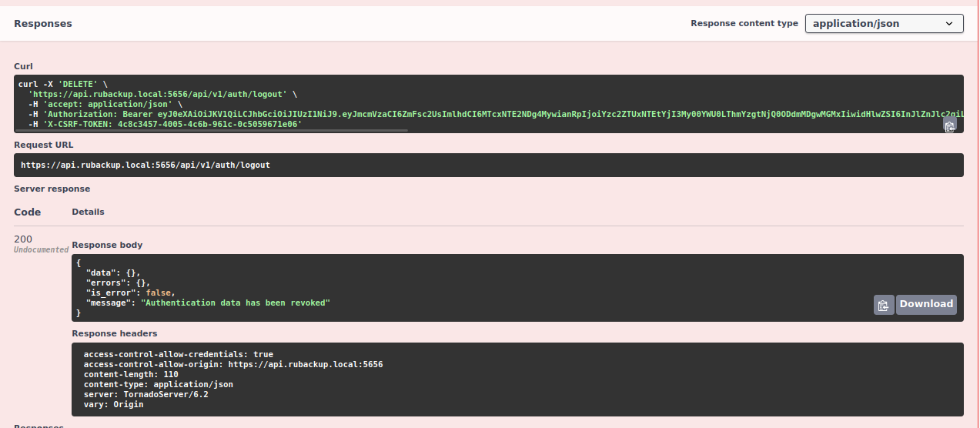Image resolution: width=980 pixels, height=428 pixels.
Task: Open the Response content type dropdown
Action: point(884,24)
